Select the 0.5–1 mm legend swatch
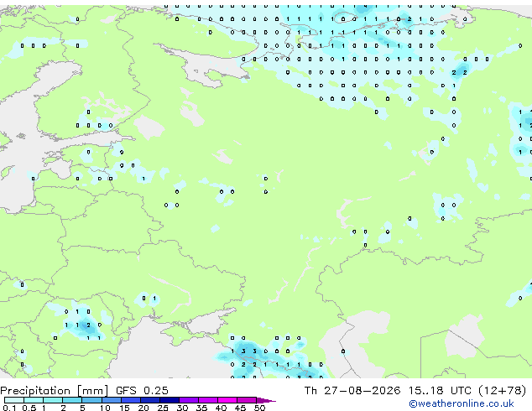 (34, 400)
